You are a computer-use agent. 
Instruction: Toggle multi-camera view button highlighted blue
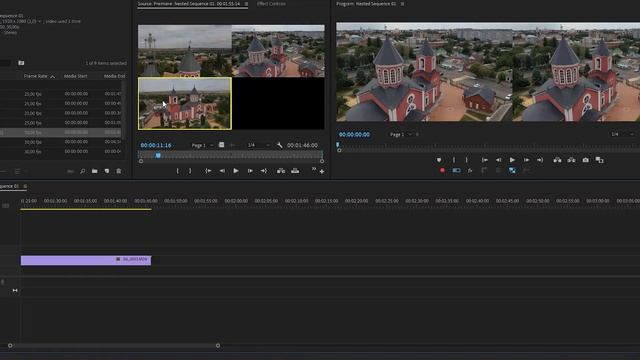512,170
